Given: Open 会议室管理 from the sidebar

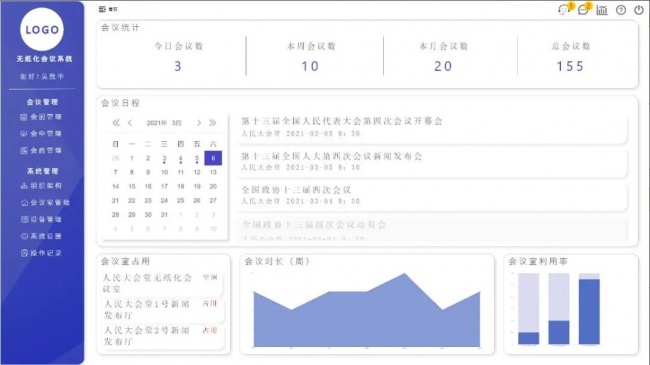Looking at the screenshot, I should [45, 202].
